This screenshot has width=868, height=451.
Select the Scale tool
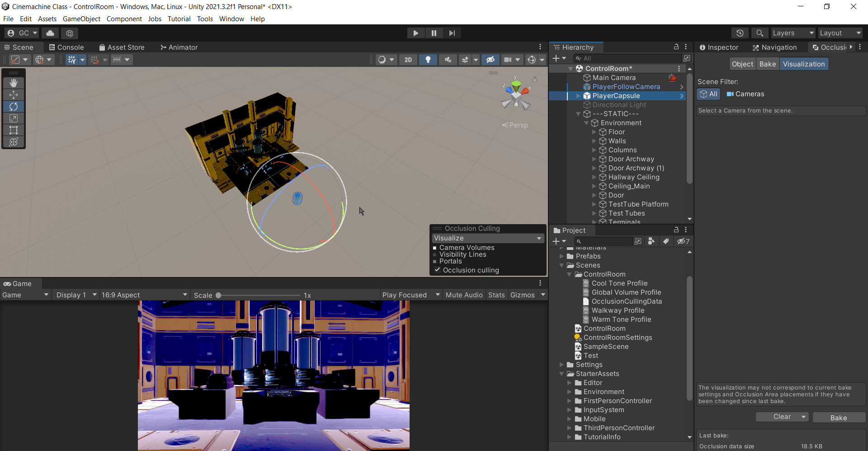point(14,118)
